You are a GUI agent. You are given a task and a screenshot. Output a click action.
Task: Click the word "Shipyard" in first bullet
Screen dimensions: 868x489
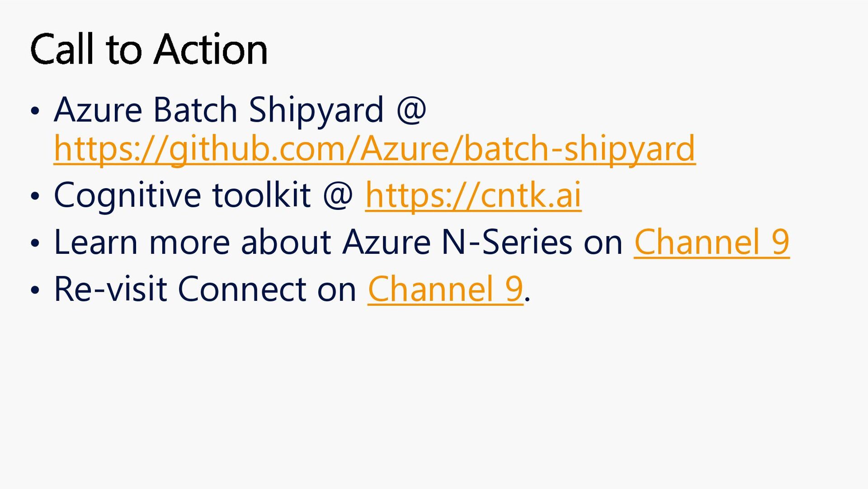316,110
